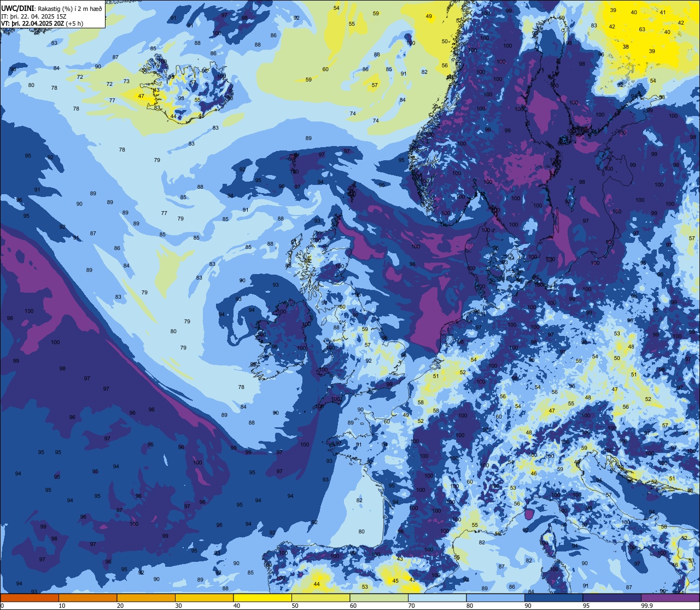The image size is (700, 610).
Task: Click the UWC/DINI Rakastig title line
Action: (x=51, y=8)
